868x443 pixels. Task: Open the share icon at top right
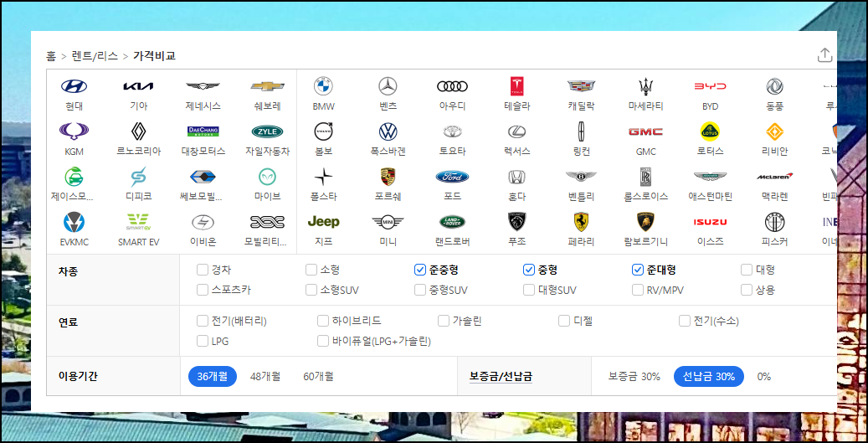click(824, 54)
